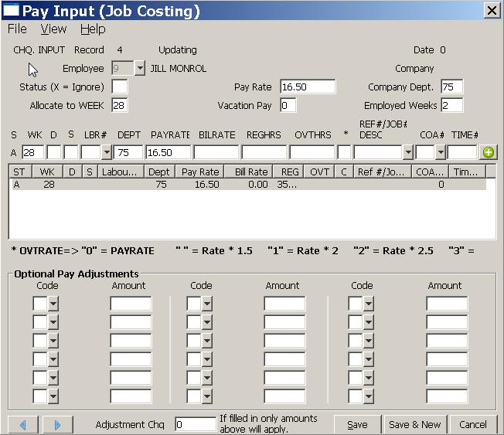The image size is (504, 435).
Task: Click the PAYRATE entry field in line row
Action: [x=168, y=152]
